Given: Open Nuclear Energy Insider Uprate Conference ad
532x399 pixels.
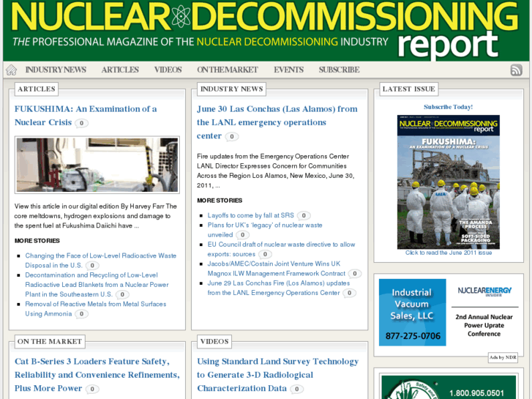Looking at the screenshot, I should point(484,313).
